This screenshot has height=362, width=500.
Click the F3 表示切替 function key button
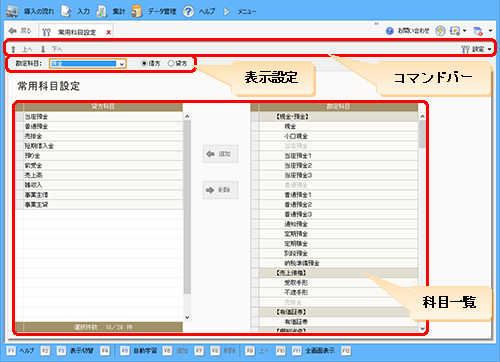75,351
